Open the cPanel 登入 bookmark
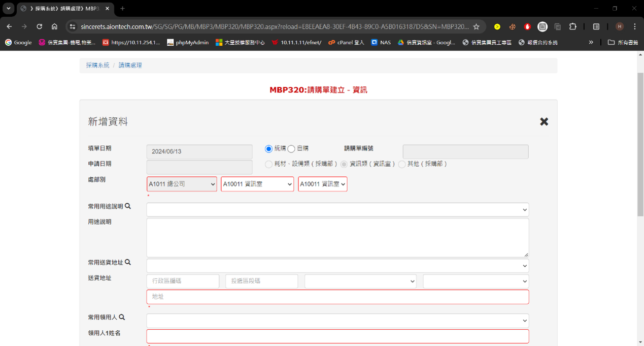 346,42
